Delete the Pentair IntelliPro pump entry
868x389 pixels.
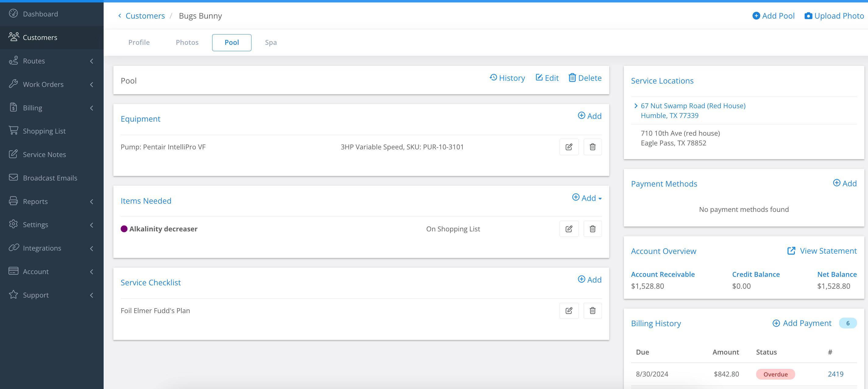click(592, 147)
